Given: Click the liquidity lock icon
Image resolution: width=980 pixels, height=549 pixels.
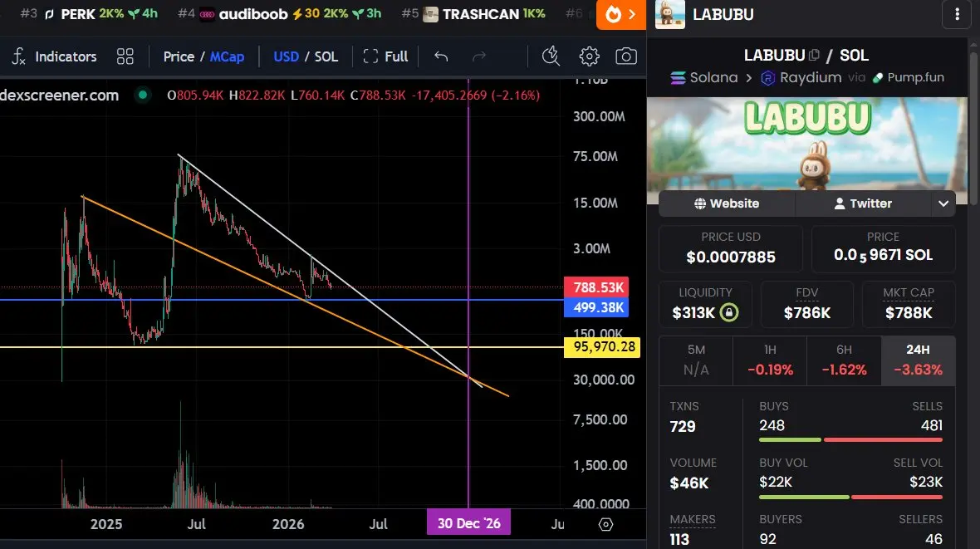Looking at the screenshot, I should [728, 312].
